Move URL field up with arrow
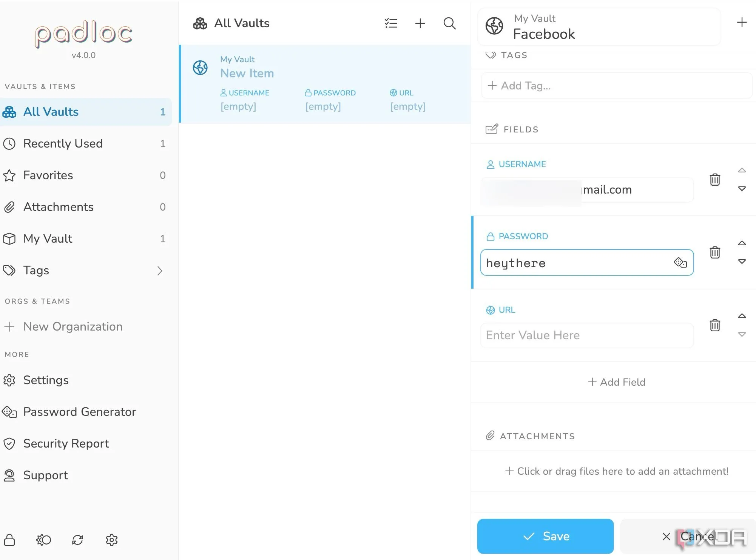This screenshot has width=756, height=560. click(742, 316)
